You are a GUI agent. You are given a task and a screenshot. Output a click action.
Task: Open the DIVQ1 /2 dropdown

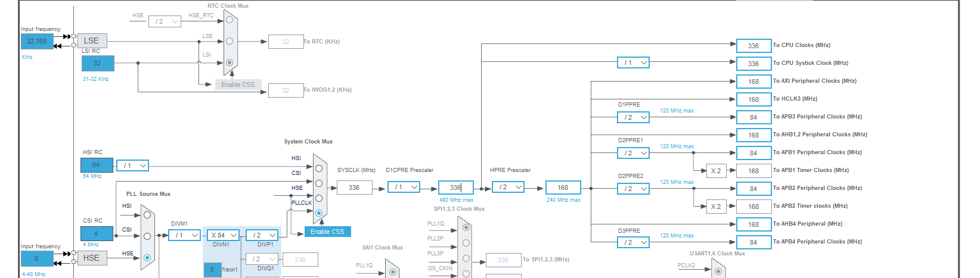pos(262,259)
